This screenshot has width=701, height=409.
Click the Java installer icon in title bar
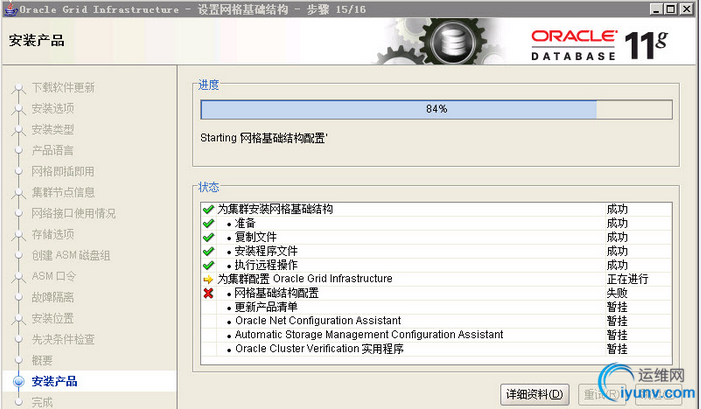pos(10,8)
